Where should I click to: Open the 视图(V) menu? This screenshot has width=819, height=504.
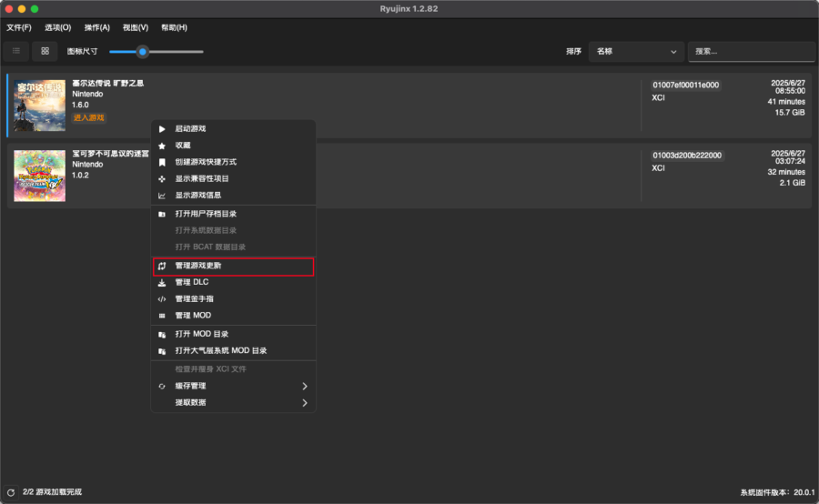(136, 27)
